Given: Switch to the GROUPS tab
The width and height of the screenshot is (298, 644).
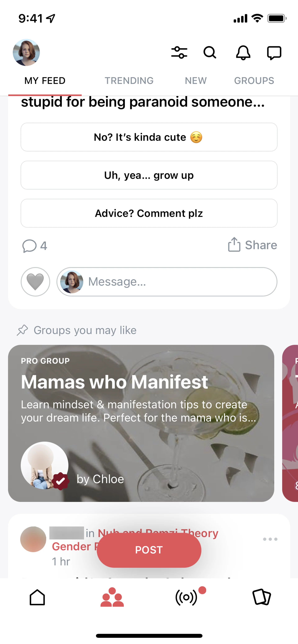Looking at the screenshot, I should [254, 81].
